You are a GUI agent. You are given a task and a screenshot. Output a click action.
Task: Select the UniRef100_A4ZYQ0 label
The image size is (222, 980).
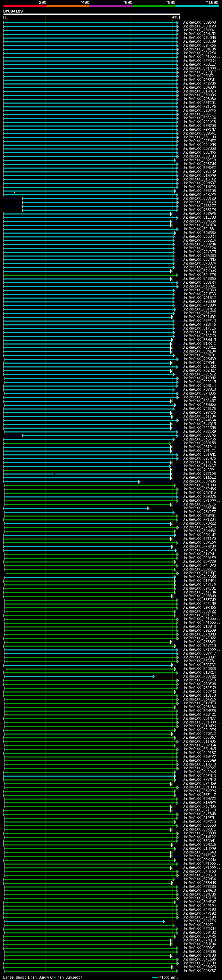[x=199, y=83]
